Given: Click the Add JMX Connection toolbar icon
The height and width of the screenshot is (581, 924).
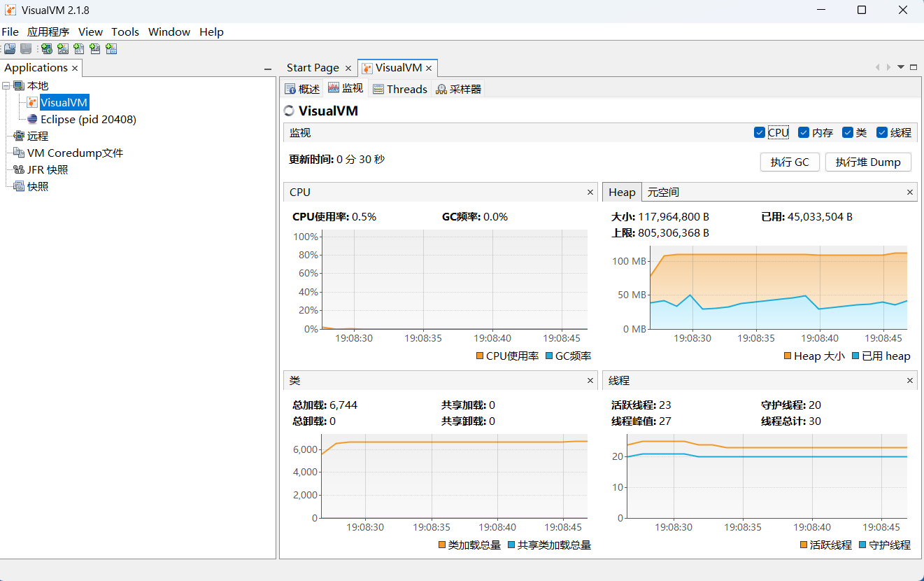Looking at the screenshot, I should point(62,49).
